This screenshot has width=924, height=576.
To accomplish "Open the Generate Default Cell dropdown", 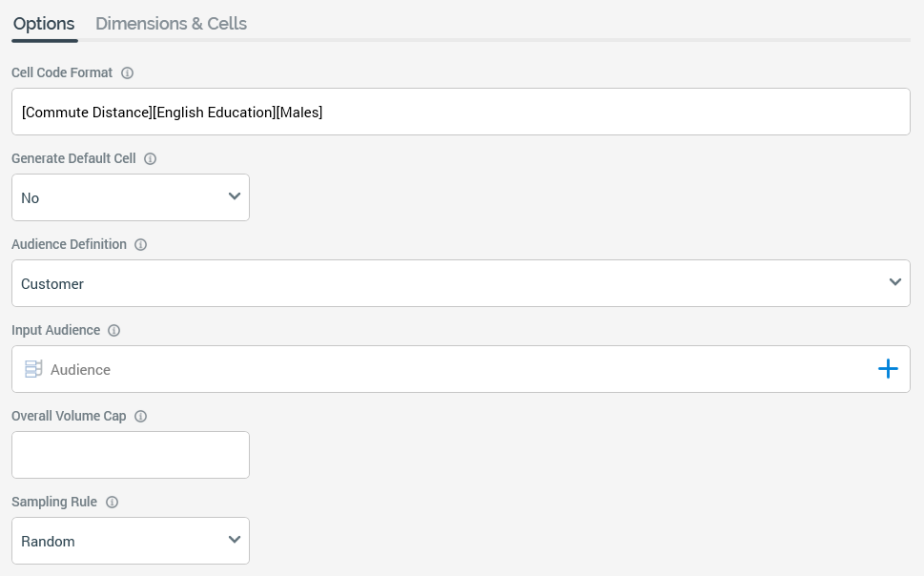I will [131, 197].
